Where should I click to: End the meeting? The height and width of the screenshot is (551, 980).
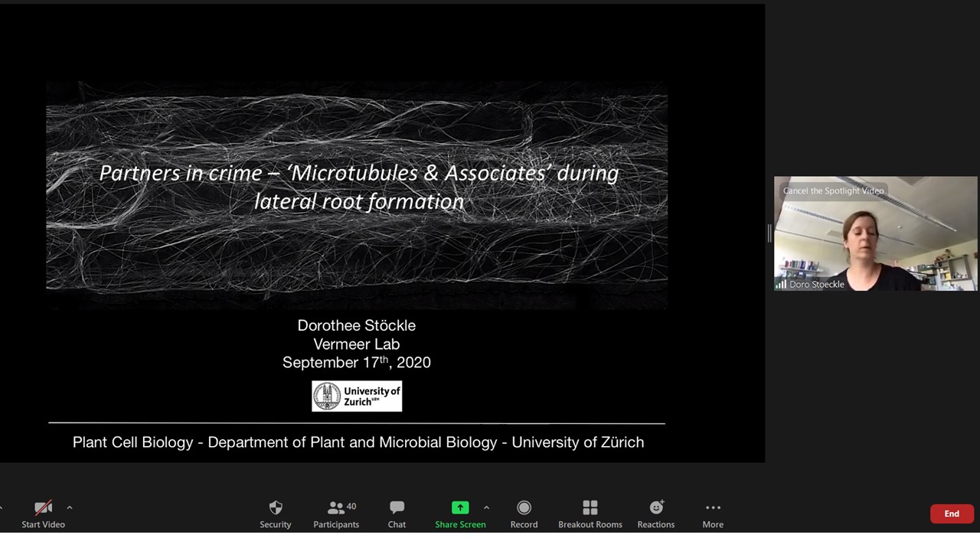[x=952, y=514]
